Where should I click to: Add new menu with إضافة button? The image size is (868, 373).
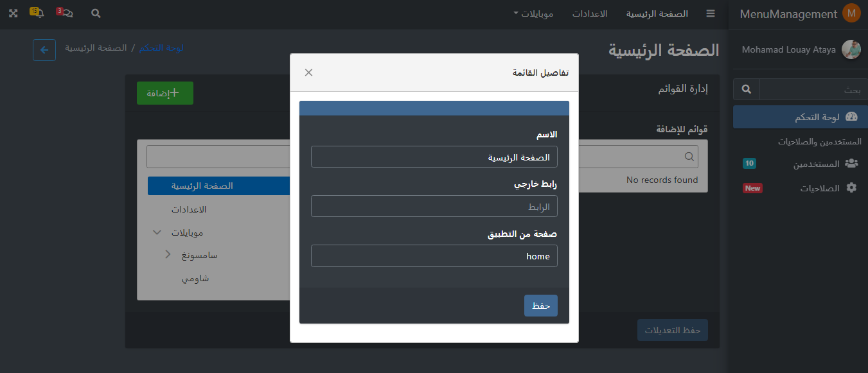tap(165, 93)
